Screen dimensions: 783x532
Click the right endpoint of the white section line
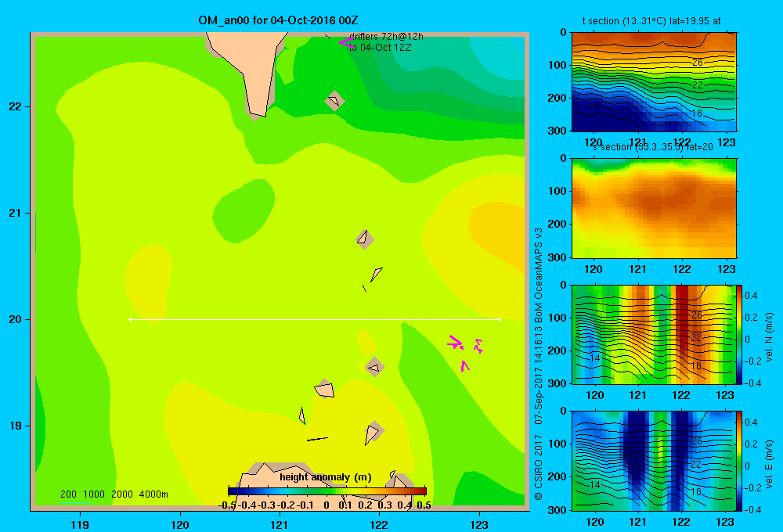click(500, 319)
